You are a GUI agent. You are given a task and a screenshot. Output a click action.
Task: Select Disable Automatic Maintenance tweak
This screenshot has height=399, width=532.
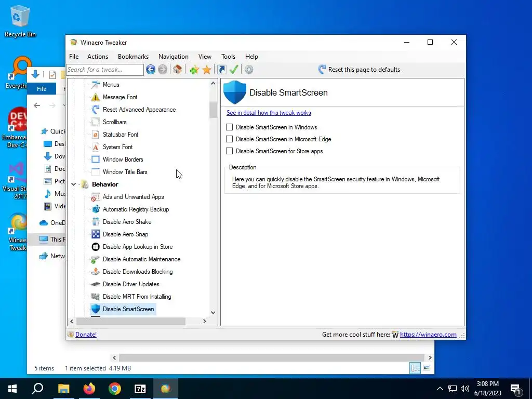point(141,259)
